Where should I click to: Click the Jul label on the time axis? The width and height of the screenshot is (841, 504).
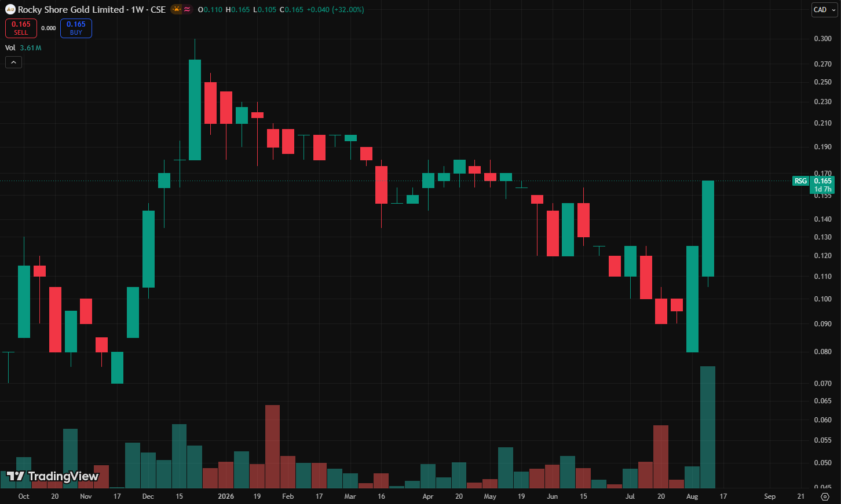coord(630,496)
